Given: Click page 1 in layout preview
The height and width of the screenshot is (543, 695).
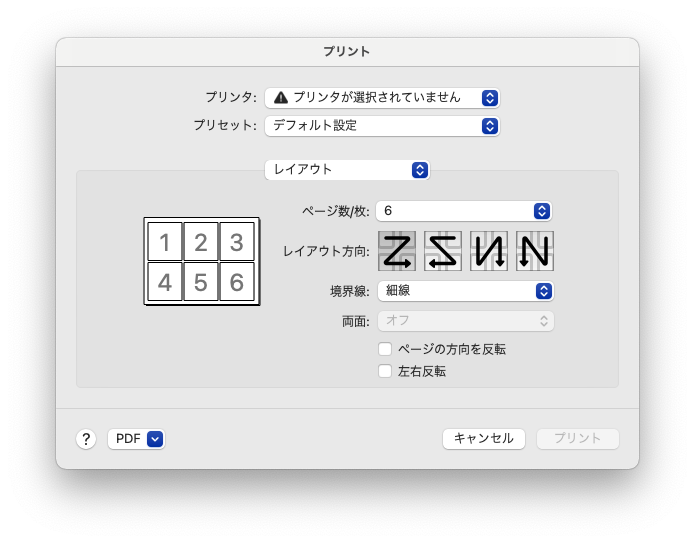Looking at the screenshot, I should [x=165, y=242].
